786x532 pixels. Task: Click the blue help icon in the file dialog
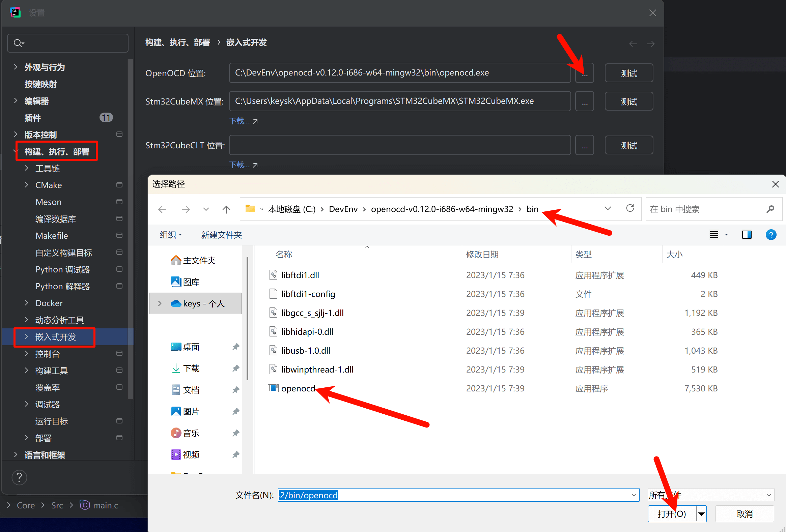(771, 235)
